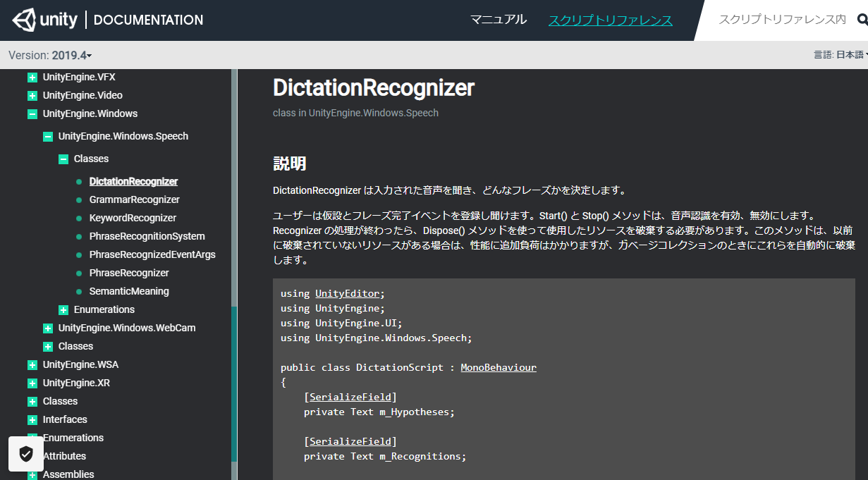The image size is (868, 480).
Task: Open SemanticMeaning page
Action: click(x=129, y=291)
